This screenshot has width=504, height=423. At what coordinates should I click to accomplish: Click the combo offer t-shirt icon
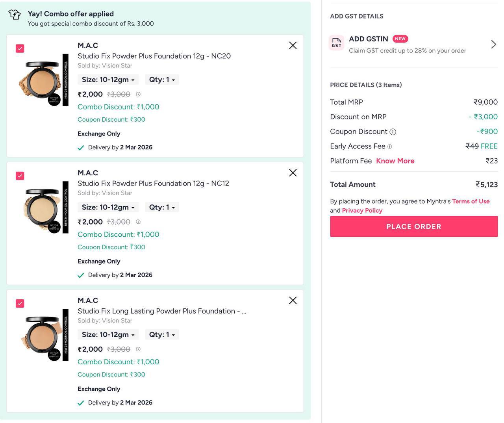15,15
